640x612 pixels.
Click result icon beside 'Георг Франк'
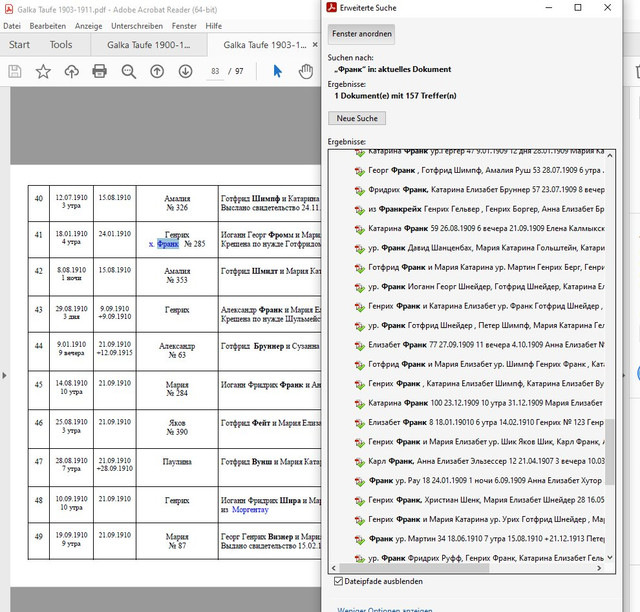pyautogui.click(x=360, y=171)
